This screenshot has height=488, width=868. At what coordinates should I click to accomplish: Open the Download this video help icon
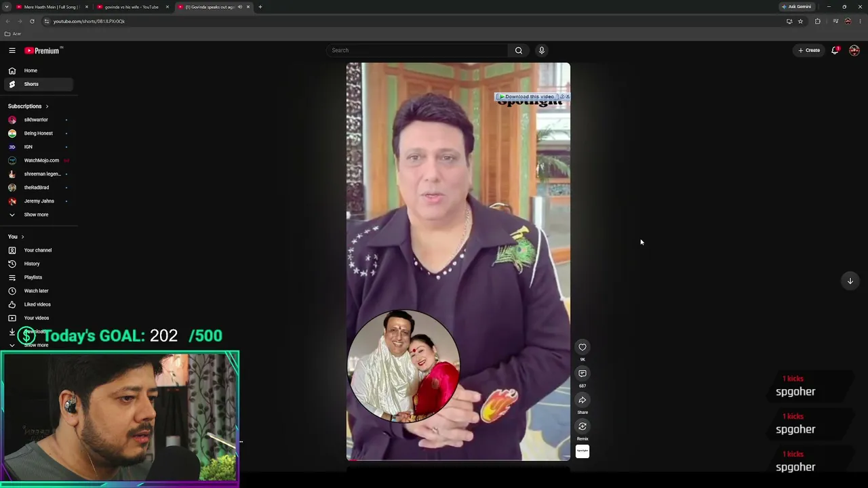coord(561,97)
